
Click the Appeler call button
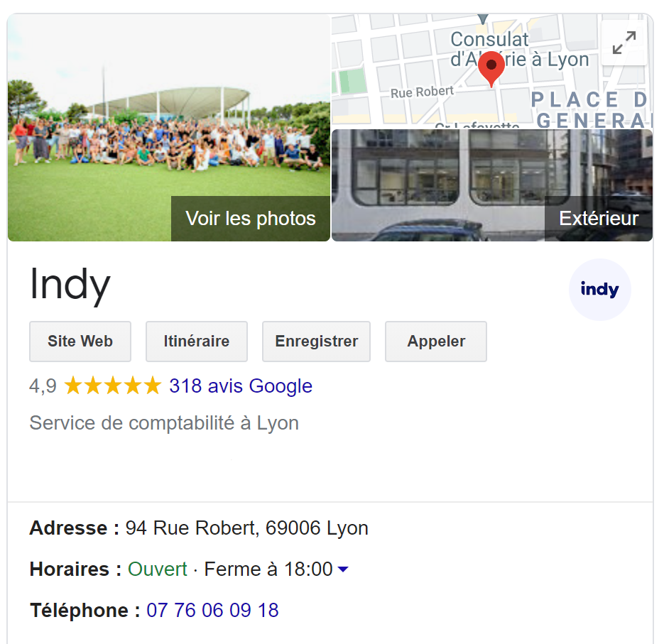[x=435, y=342]
